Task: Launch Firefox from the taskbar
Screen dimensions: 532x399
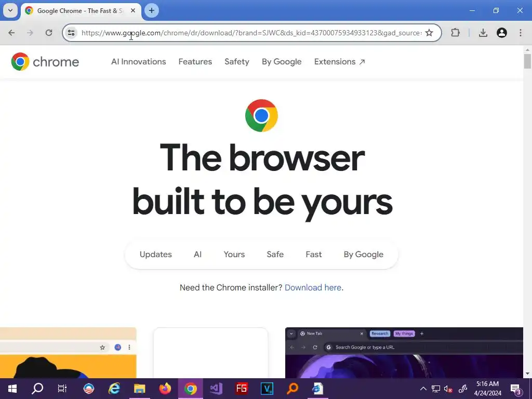Action: (165, 389)
